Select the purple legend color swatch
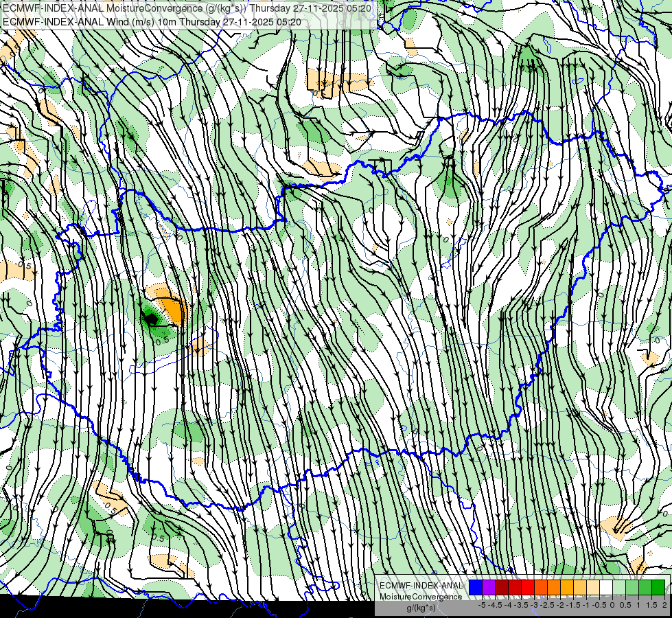Screen dimensions: 672x618 (489, 588)
